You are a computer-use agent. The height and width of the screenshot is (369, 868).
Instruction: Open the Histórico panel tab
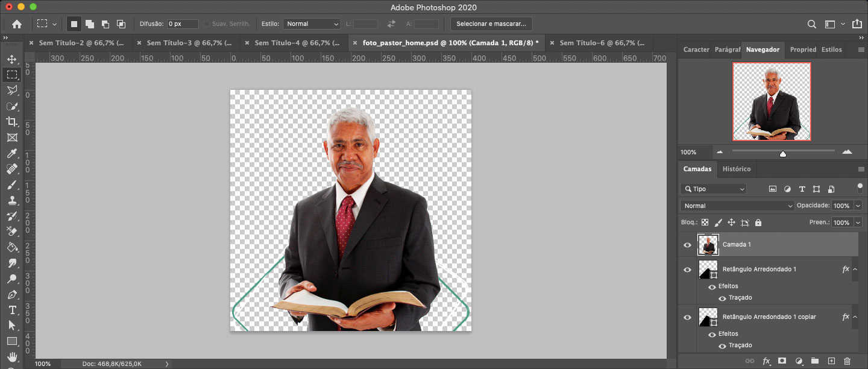click(736, 169)
